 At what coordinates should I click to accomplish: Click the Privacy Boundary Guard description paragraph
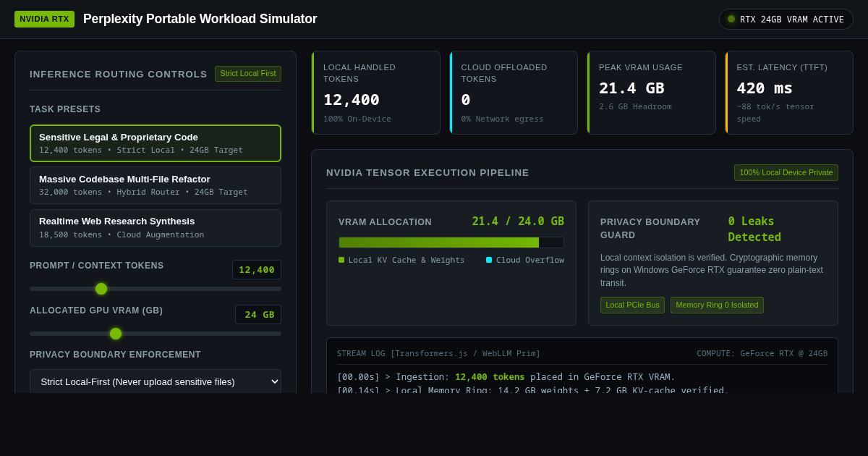713,270
